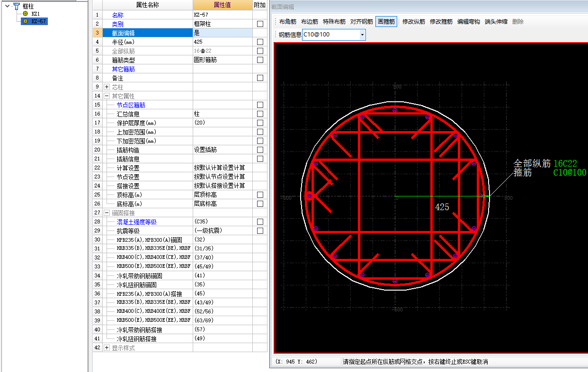Click the 类别 property link
The height and width of the screenshot is (372, 588).
click(117, 24)
